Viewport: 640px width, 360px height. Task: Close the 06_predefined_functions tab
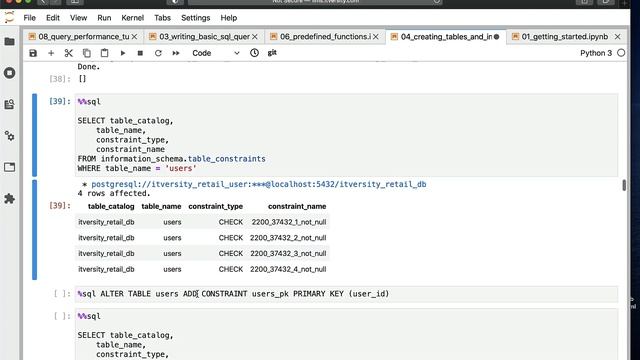pyautogui.click(x=376, y=37)
